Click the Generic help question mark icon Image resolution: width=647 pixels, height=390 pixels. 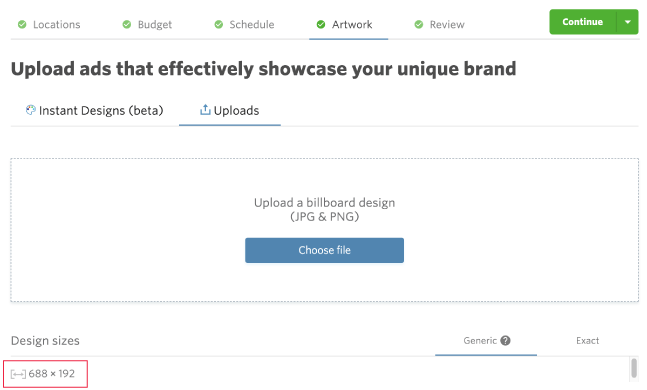pos(505,340)
